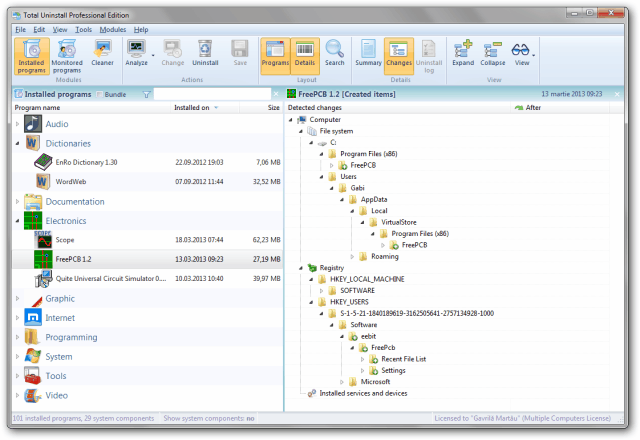The height and width of the screenshot is (440, 640).
Task: Click Show system components status text
Action: pos(208,418)
